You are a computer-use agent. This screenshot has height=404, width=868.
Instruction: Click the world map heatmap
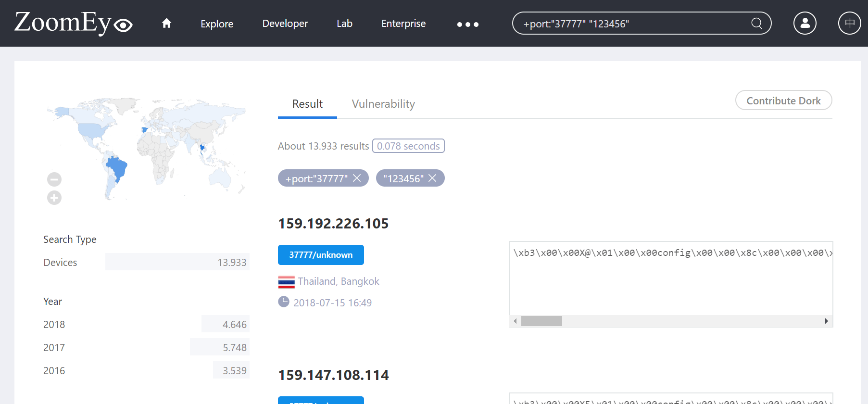tap(146, 149)
